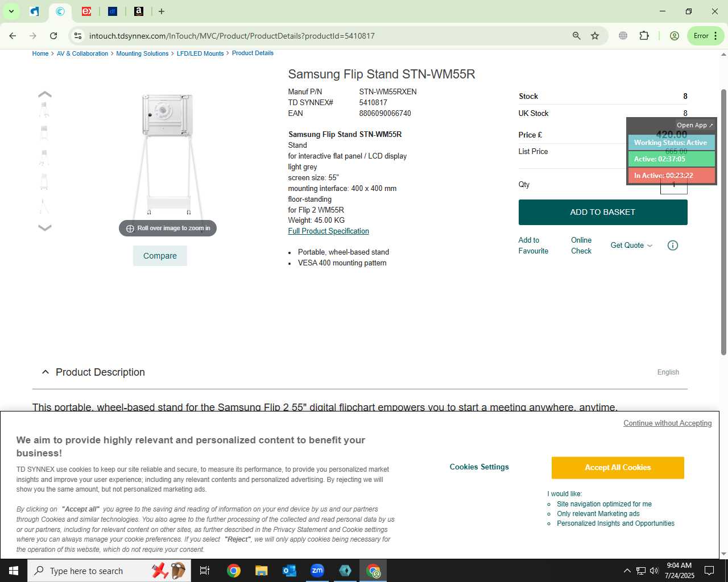728x582 pixels.
Task: Open AV & Collaboration breadcrumb
Action: (82, 53)
